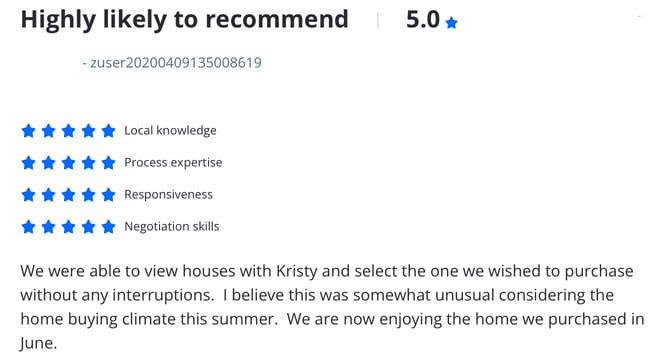The height and width of the screenshot is (361, 665).
Task: Click the 5.0 overall rating number
Action: click(x=423, y=20)
